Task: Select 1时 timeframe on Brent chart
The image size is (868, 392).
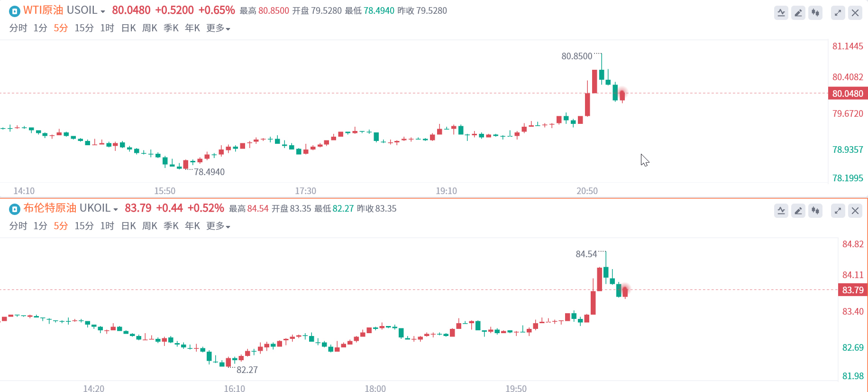Action: [x=107, y=226]
